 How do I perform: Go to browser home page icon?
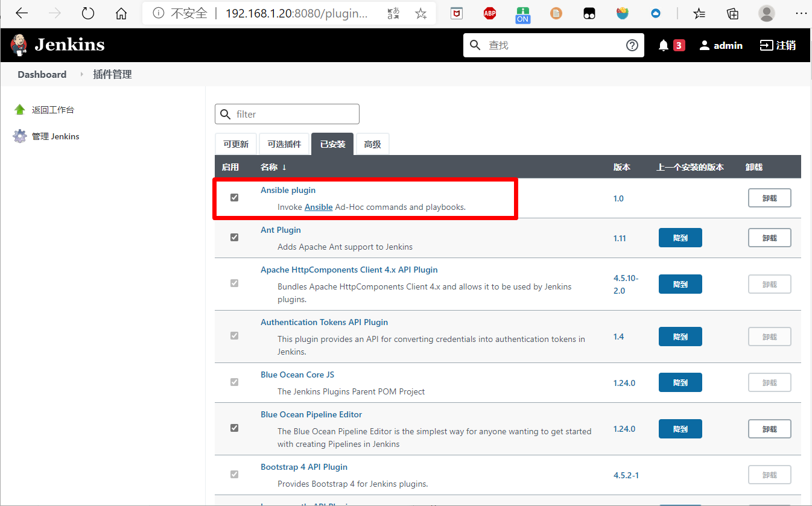(121, 13)
